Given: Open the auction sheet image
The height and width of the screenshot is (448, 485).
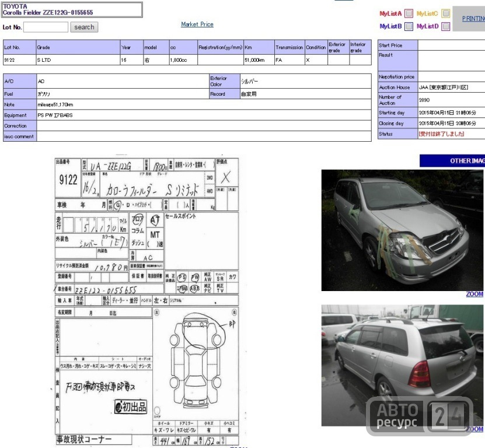Looking at the screenshot, I should point(146,302).
